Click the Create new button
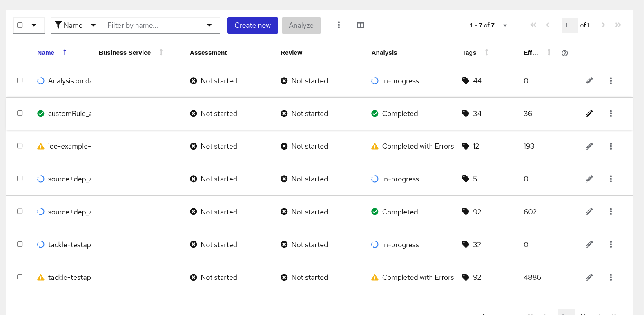Image resolution: width=644 pixels, height=315 pixels. (x=252, y=25)
